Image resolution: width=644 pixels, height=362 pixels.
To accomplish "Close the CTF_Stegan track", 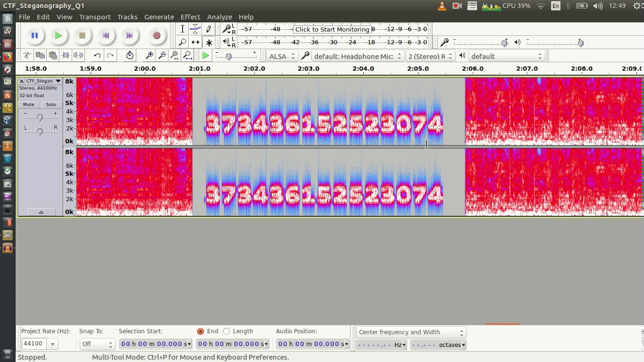I will [x=22, y=81].
